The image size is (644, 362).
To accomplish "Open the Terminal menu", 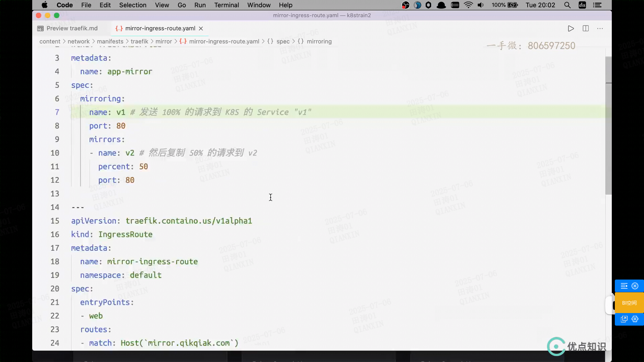I will (x=226, y=5).
